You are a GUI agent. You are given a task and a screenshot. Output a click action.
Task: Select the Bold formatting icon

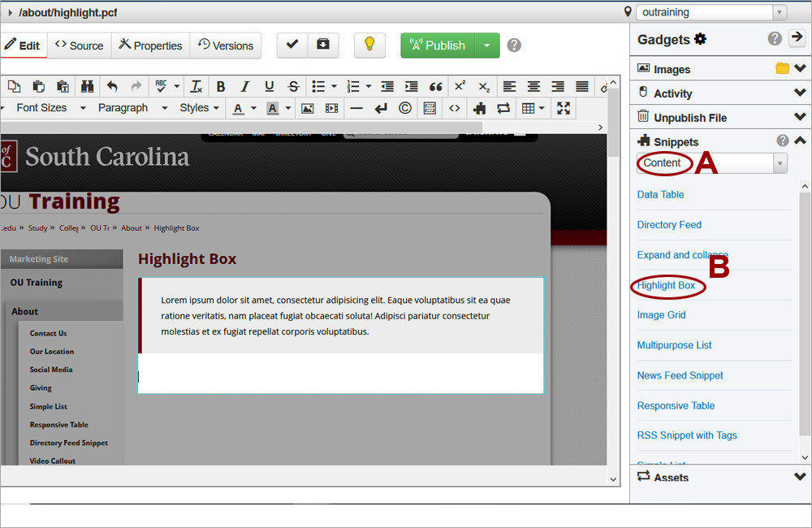(x=218, y=86)
